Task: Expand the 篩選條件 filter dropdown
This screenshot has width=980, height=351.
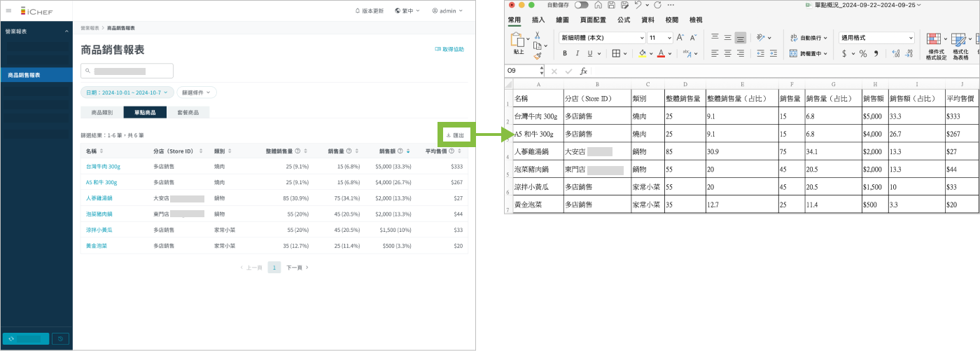Action: pos(196,92)
